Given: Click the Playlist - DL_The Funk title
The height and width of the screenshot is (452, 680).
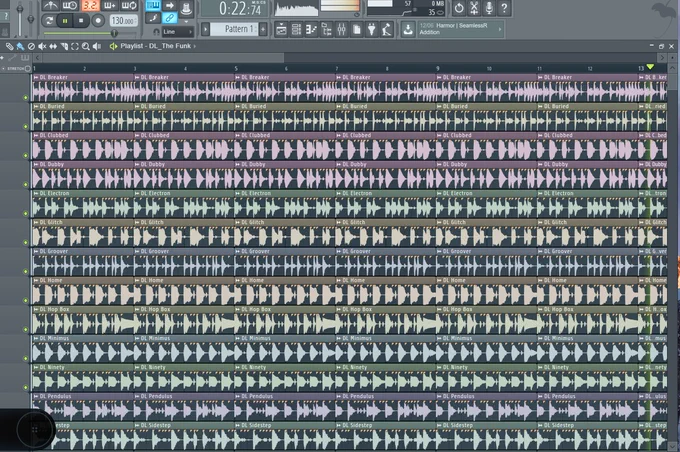Looking at the screenshot, I should [156, 46].
